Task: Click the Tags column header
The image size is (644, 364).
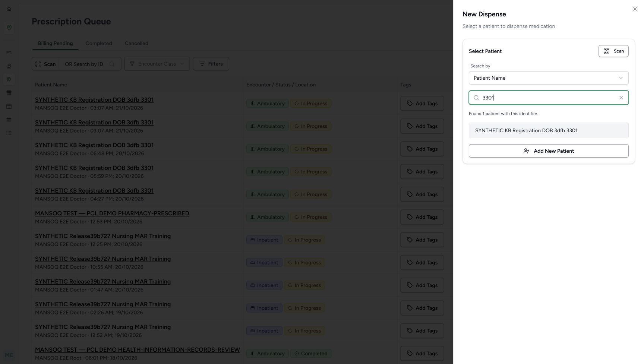Action: click(405, 85)
